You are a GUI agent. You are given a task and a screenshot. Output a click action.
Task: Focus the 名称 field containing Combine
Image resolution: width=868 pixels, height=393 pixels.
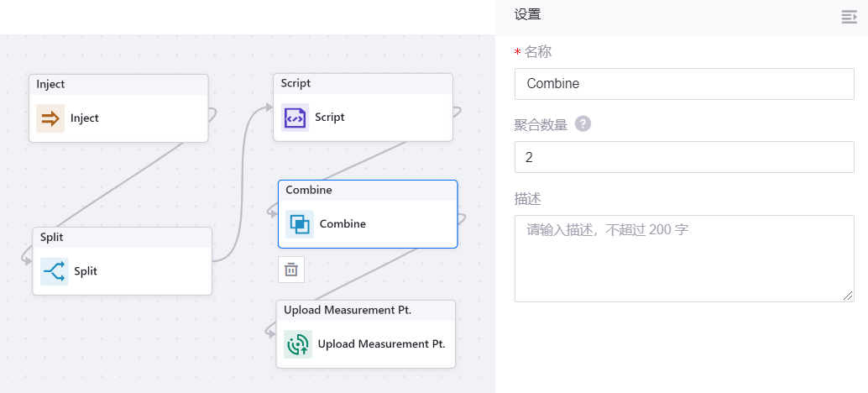(683, 84)
